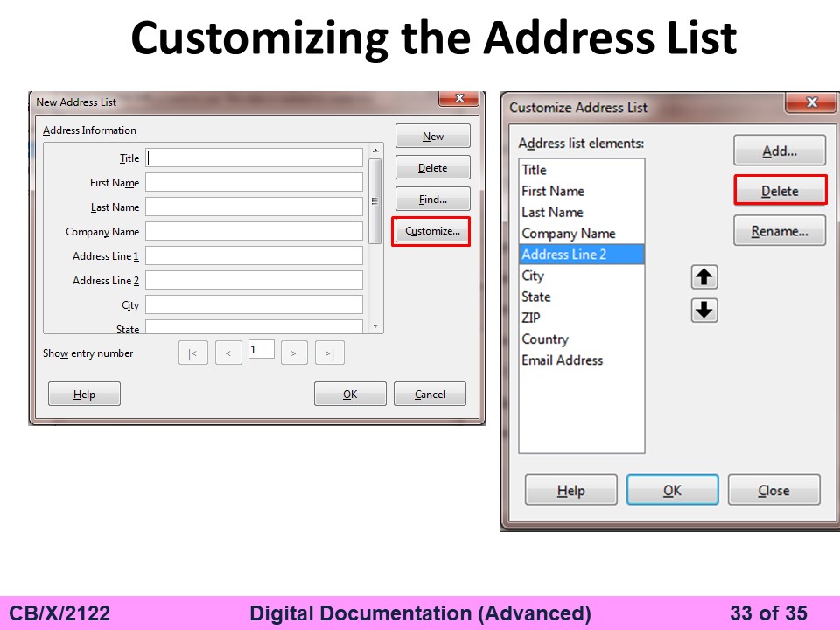Click the New button in New Address List
The image size is (840, 630).
[x=433, y=136]
